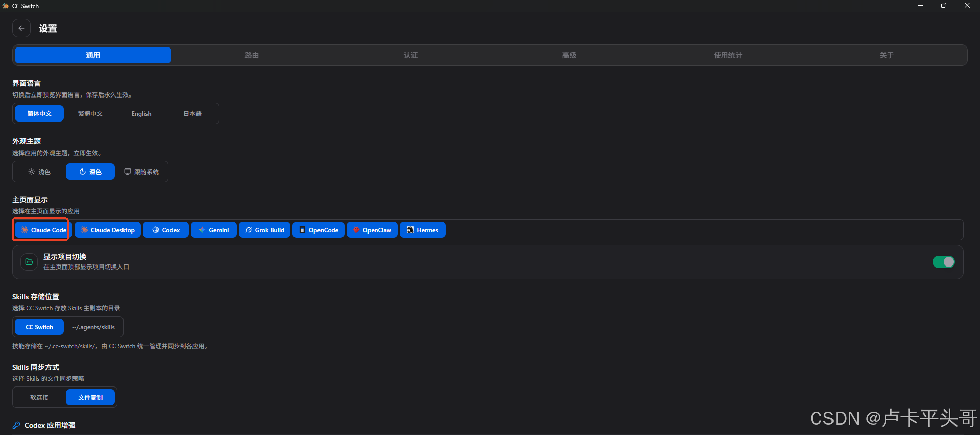Click the Codex 应用增强 heading
This screenshot has height=435, width=980.
coord(50,425)
